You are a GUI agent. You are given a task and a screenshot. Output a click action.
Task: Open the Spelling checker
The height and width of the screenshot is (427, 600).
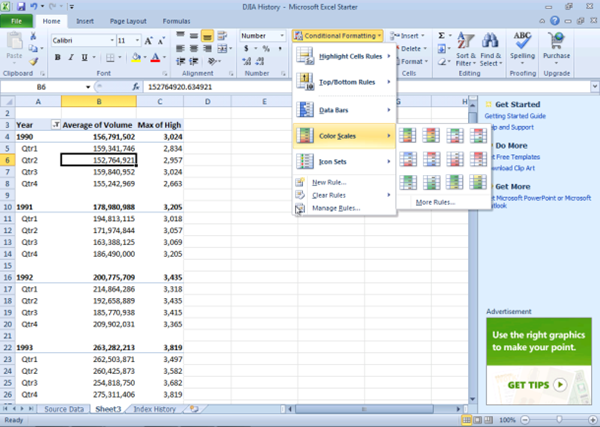522,46
